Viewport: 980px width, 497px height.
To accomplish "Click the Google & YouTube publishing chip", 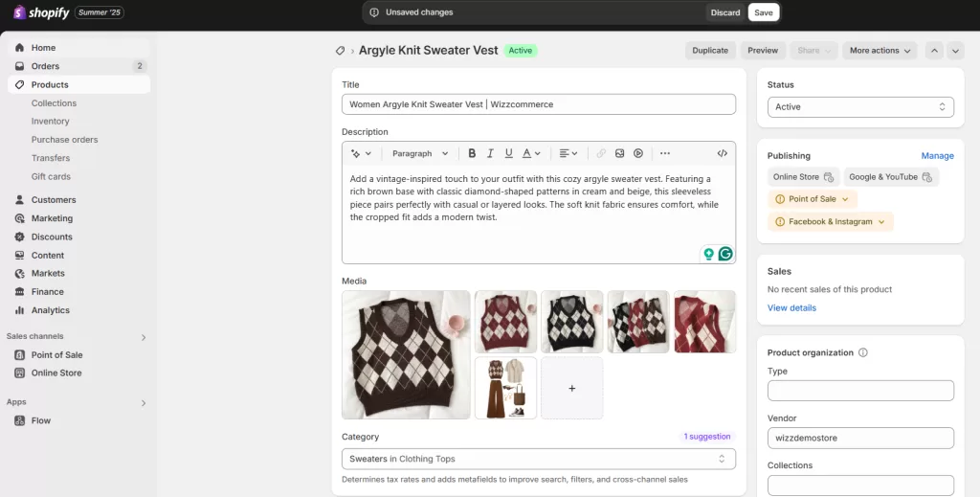I will click(x=891, y=177).
